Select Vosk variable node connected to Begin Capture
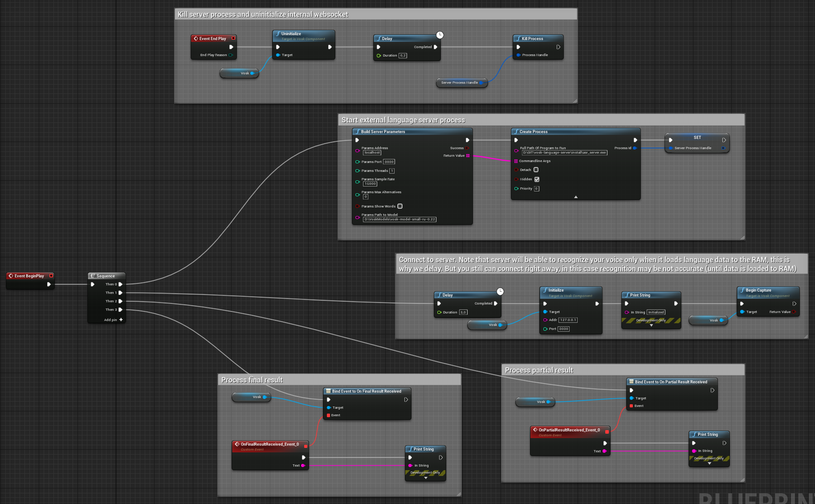 point(708,321)
